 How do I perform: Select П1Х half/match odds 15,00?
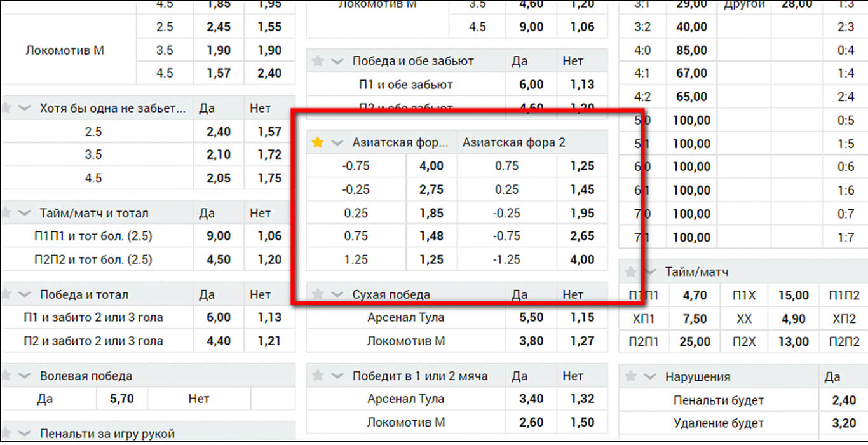794,295
